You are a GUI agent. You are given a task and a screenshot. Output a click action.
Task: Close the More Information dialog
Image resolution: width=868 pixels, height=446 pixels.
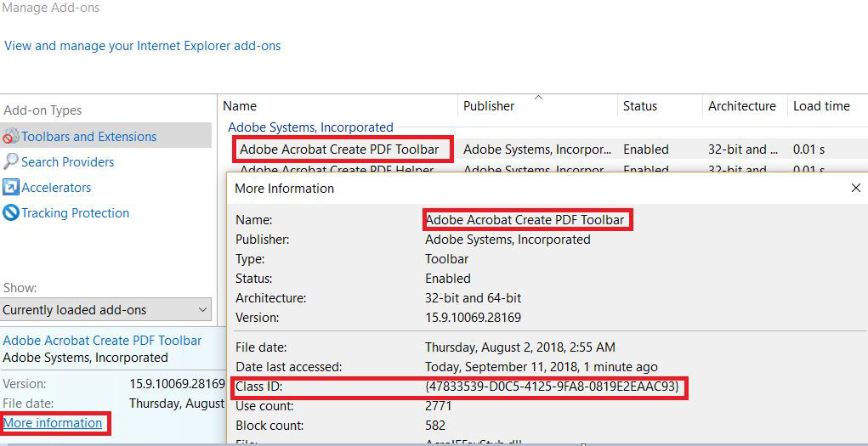click(x=855, y=188)
